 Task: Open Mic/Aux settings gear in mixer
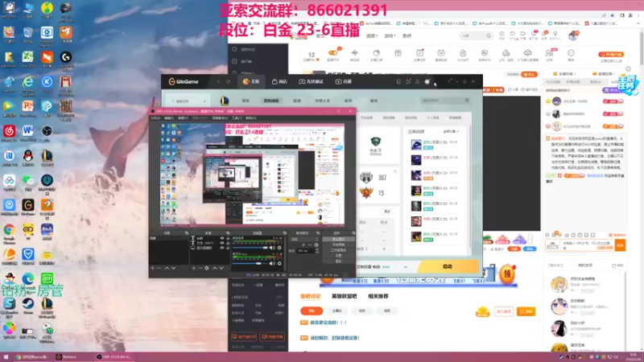point(279,264)
